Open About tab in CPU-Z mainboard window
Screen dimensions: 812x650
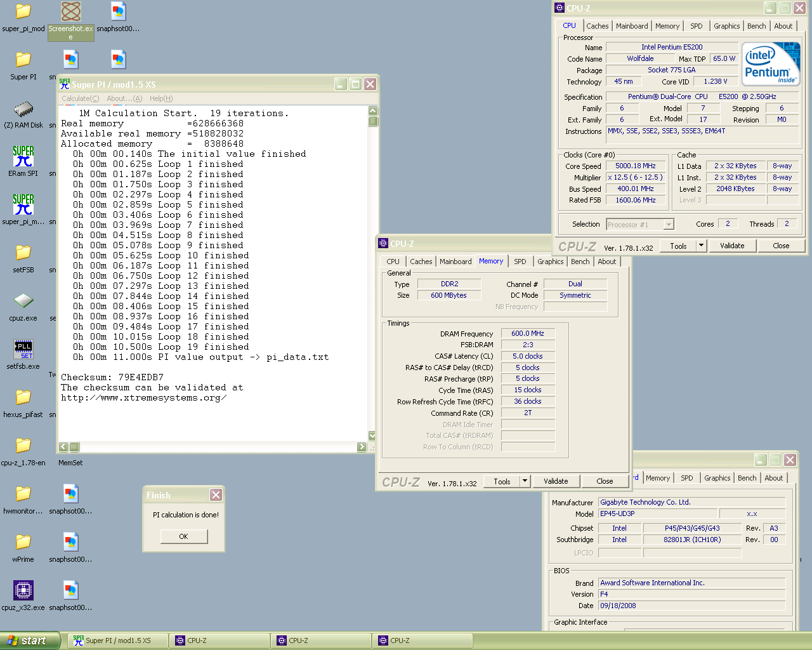click(x=773, y=478)
